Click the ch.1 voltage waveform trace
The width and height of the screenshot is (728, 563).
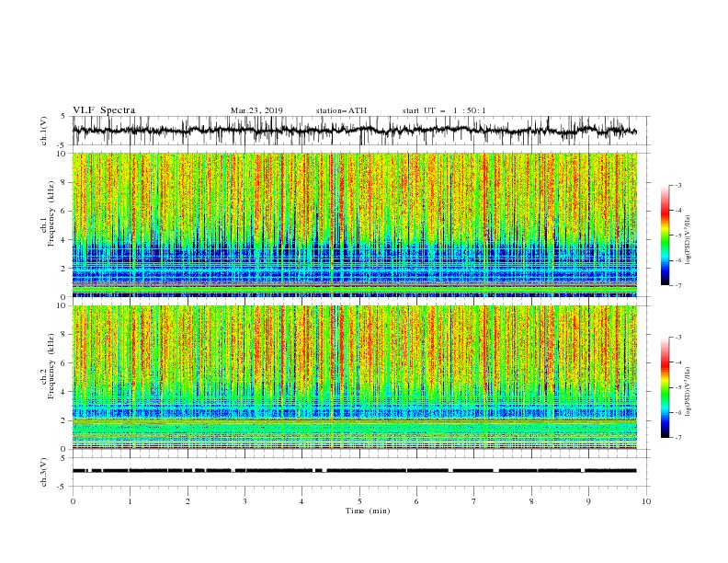point(354,131)
